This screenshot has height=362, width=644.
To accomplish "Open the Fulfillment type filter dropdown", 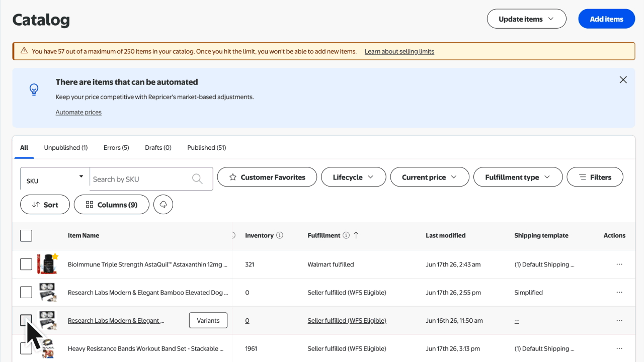I will (x=518, y=177).
